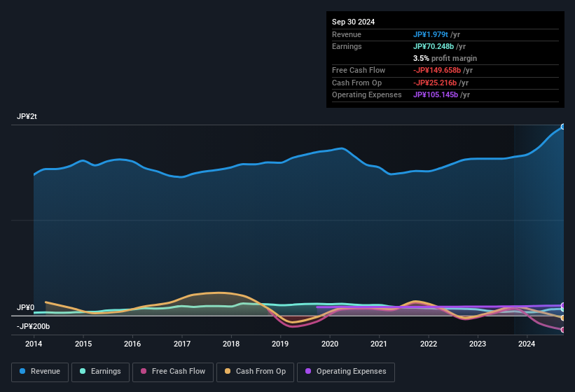This screenshot has height=392, width=575.
Task: Click the 2016 x-axis label
Action: pyautogui.click(x=132, y=344)
